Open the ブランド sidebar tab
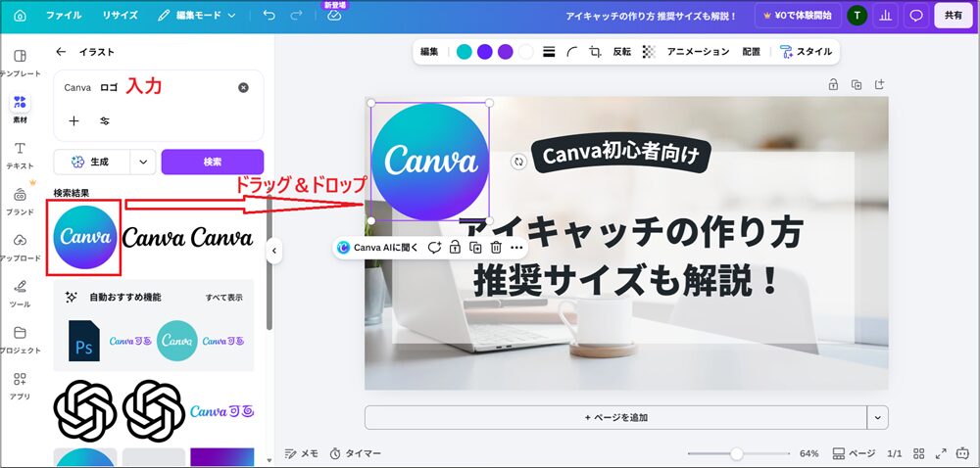Image resolution: width=980 pixels, height=468 pixels. [20, 201]
